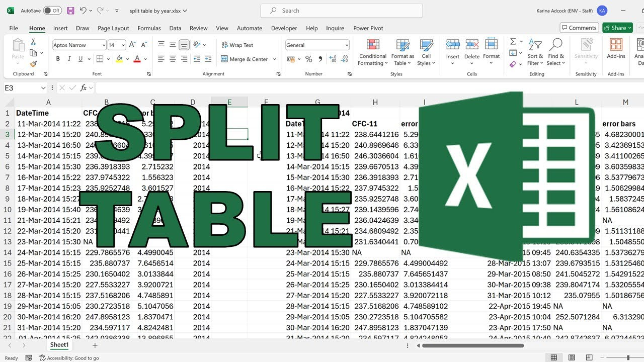Switch to the Data tab
The image size is (644, 362).
tap(175, 28)
